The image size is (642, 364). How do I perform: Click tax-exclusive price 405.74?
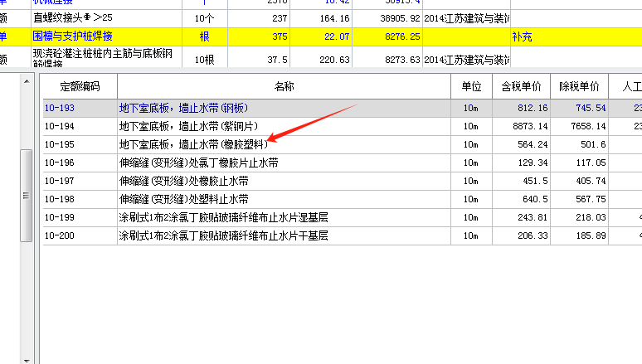point(591,181)
